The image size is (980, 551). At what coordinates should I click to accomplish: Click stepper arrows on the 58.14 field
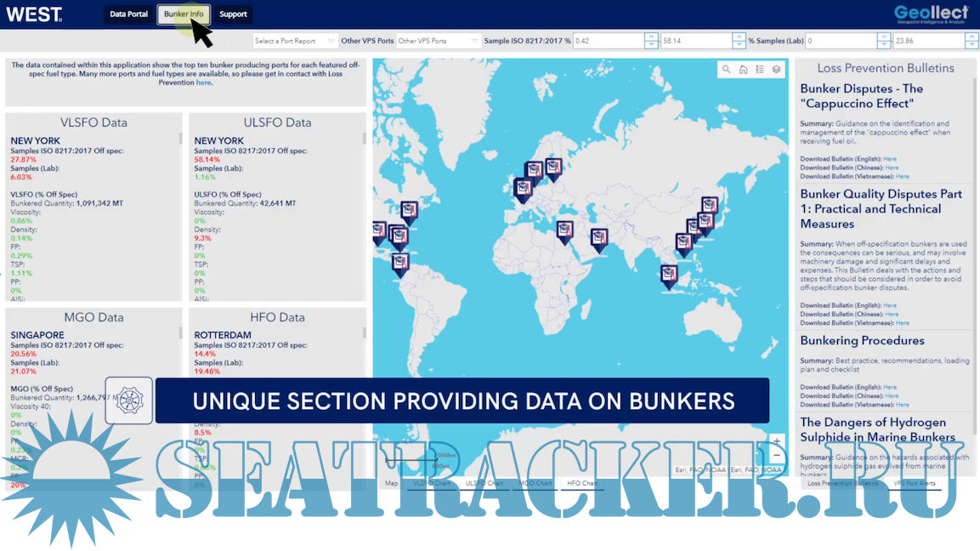click(739, 41)
